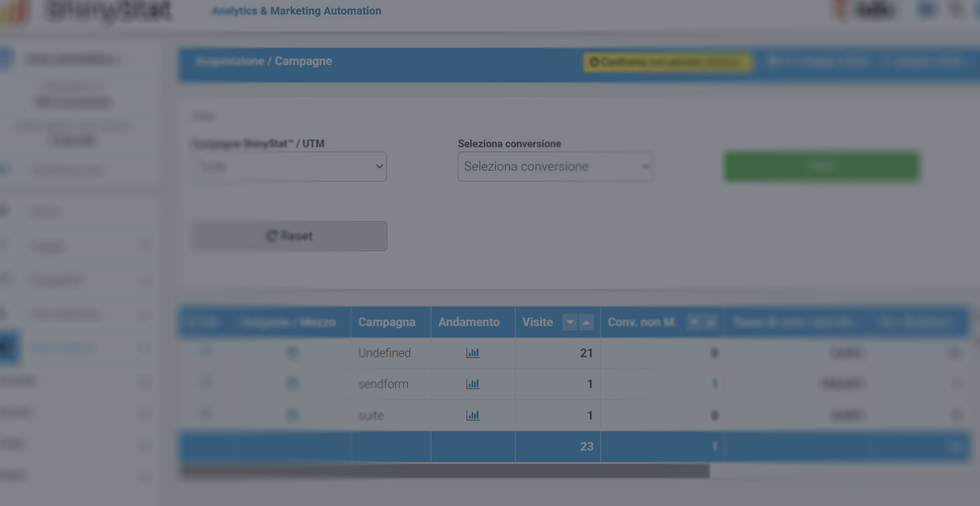Click the Campagna column header
Viewport: 980px width, 506px height.
(387, 322)
